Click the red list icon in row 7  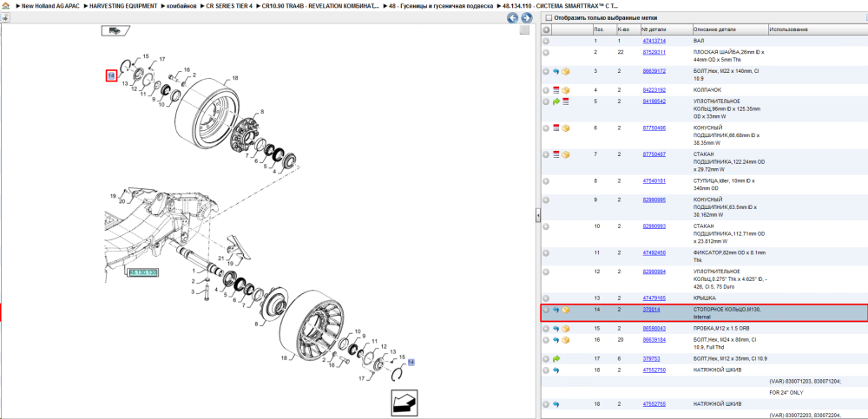[x=556, y=154]
